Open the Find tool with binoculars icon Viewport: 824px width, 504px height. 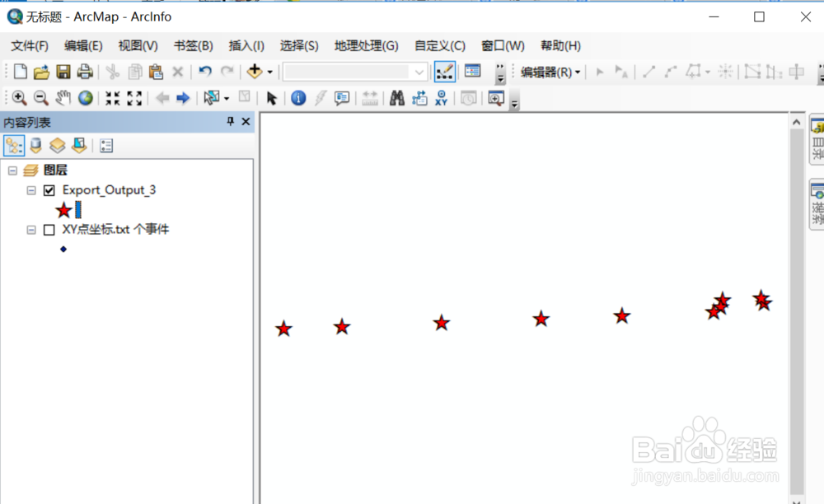coord(398,98)
